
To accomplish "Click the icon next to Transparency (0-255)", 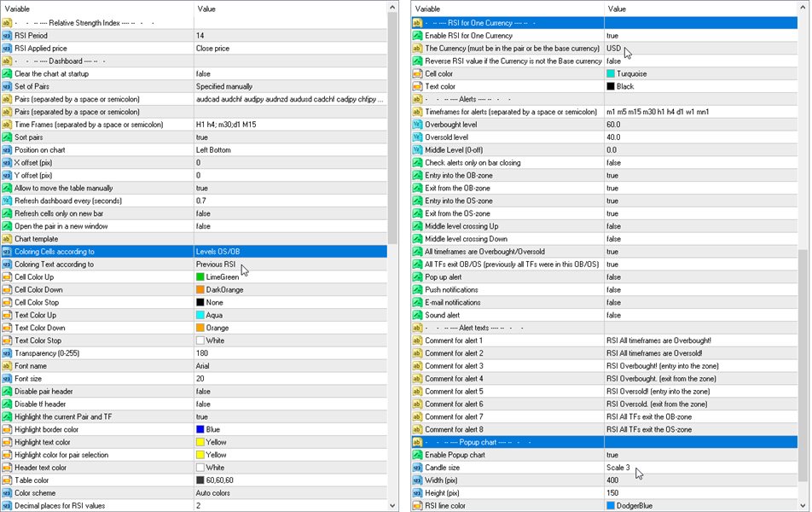I will pyautogui.click(x=7, y=353).
